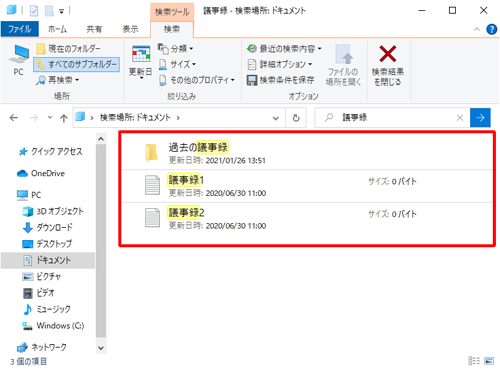500x370 pixels.
Task: Select ドキュメント in navigation pane
Action: click(x=48, y=260)
